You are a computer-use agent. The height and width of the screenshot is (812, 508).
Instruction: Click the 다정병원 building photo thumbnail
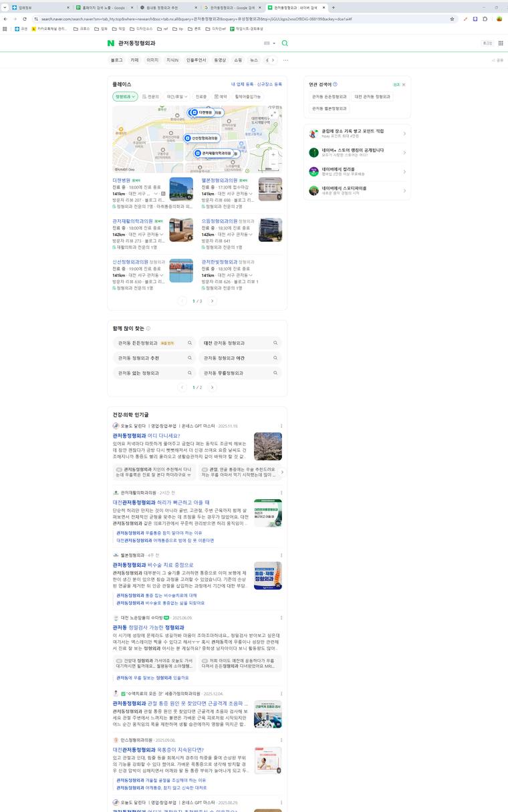click(x=181, y=189)
